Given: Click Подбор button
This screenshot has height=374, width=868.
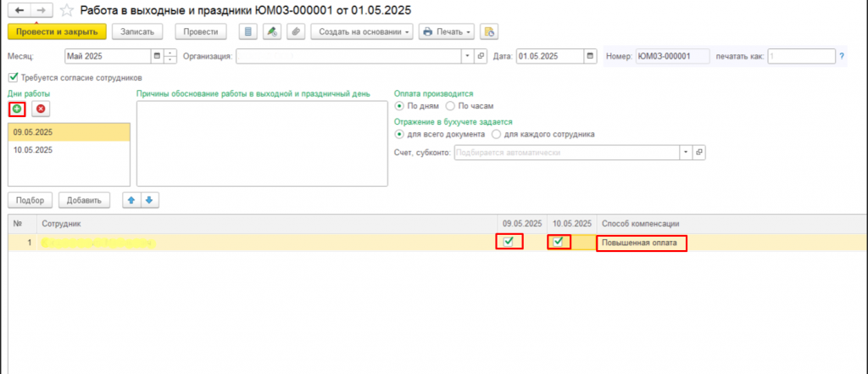Looking at the screenshot, I should coord(31,201).
